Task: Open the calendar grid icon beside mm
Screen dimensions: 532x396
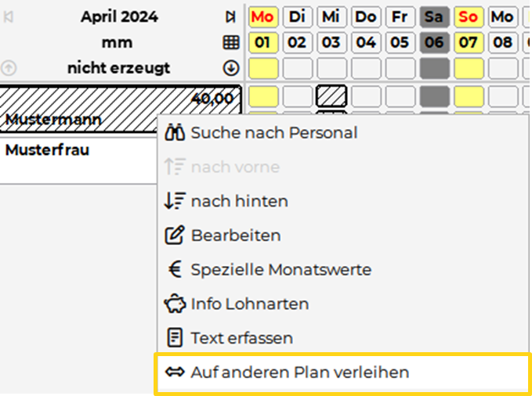Action: pyautogui.click(x=230, y=42)
